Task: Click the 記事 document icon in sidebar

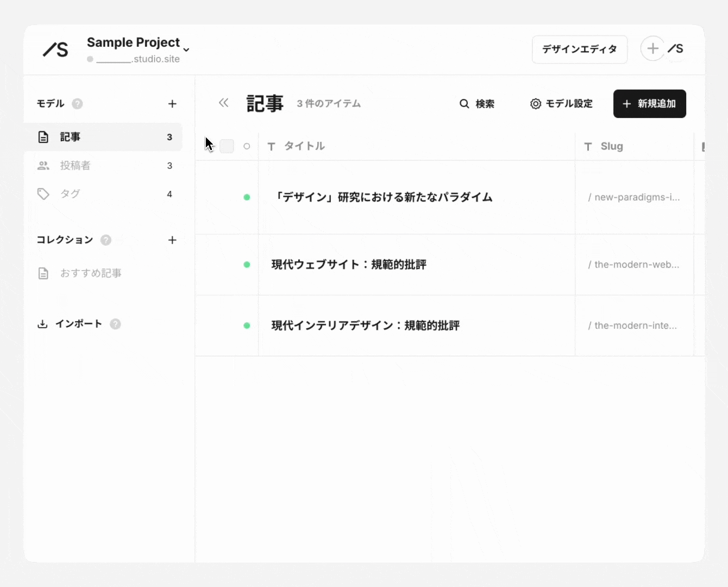Action: pyautogui.click(x=43, y=137)
